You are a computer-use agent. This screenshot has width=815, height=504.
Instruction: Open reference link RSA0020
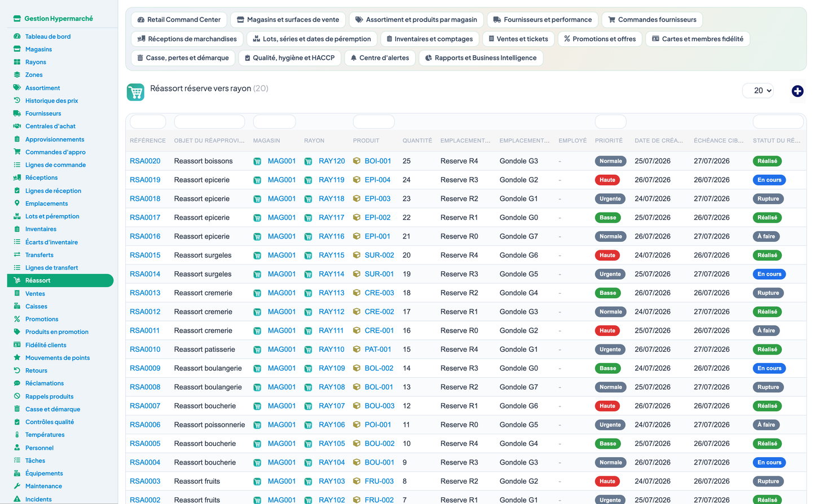(145, 161)
